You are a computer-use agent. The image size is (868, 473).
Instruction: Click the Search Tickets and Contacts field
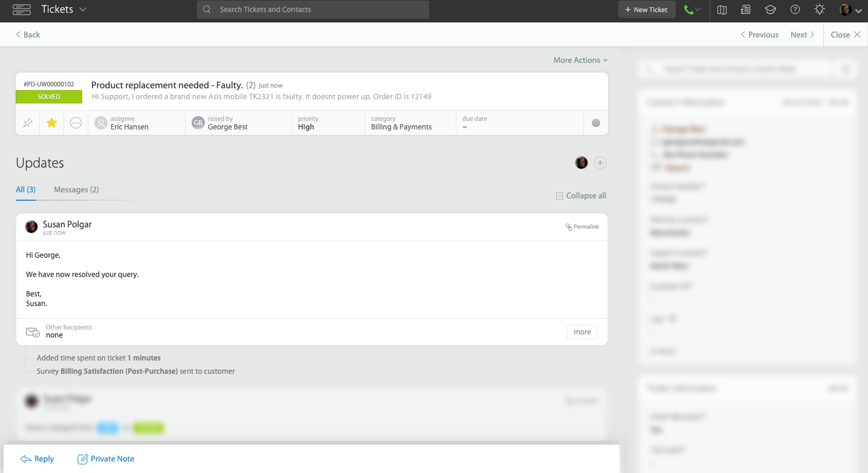[x=313, y=10]
